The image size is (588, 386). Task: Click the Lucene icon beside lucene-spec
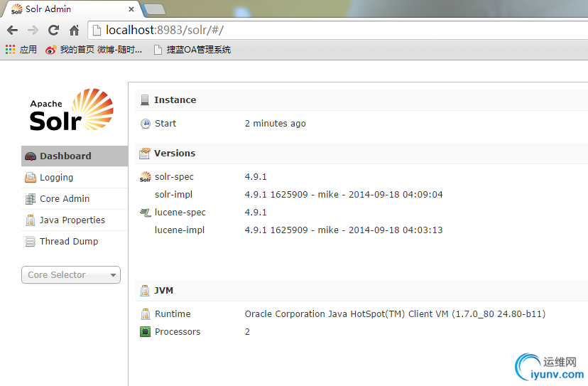(x=146, y=213)
